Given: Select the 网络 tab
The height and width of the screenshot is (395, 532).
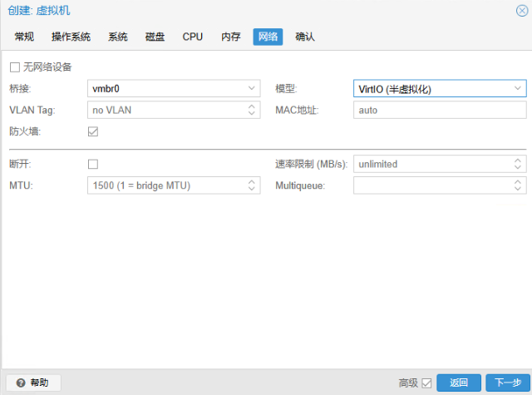Looking at the screenshot, I should point(268,37).
